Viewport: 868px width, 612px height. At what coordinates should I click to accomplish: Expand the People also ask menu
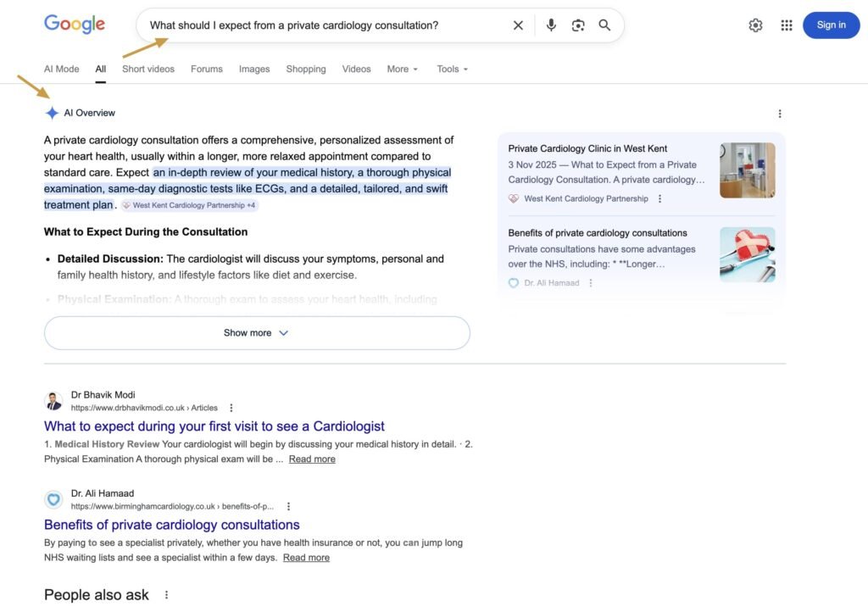166,594
